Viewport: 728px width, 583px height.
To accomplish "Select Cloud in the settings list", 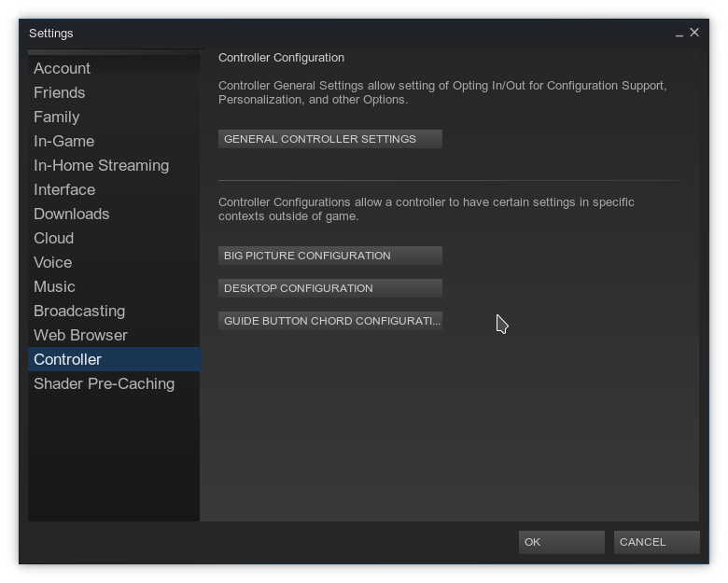I will [53, 239].
